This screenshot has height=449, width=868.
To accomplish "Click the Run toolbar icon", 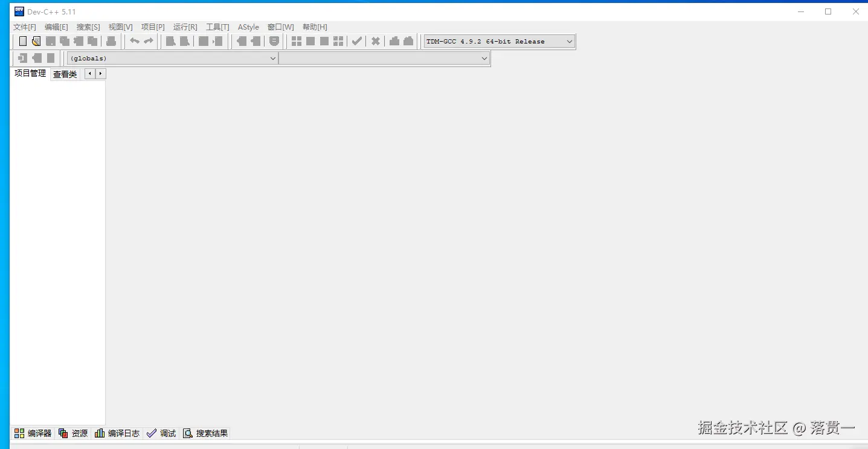I will (x=310, y=41).
